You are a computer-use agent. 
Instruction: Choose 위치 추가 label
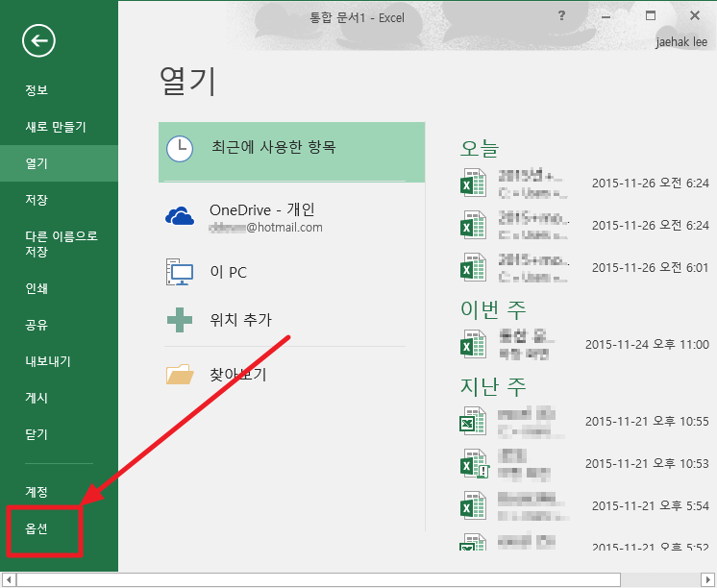point(240,320)
